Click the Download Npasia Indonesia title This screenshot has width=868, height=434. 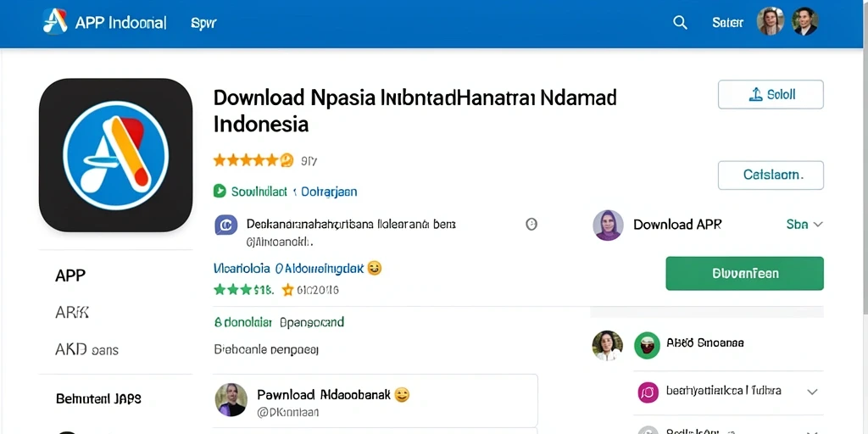click(x=415, y=111)
